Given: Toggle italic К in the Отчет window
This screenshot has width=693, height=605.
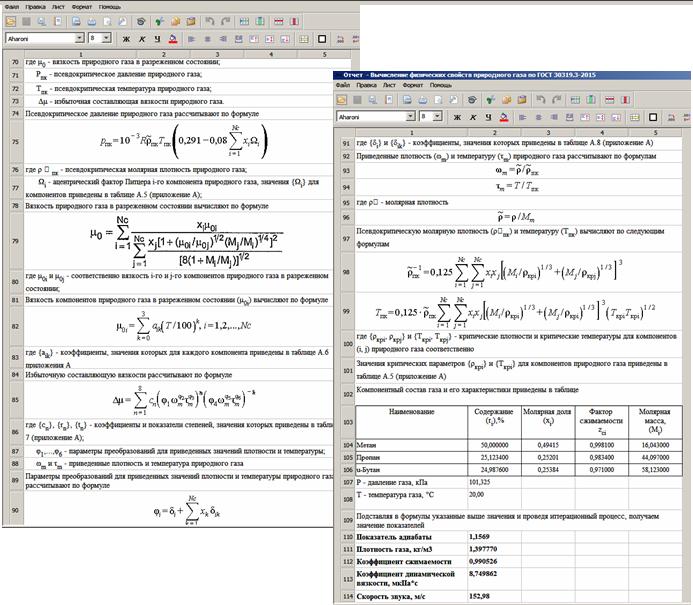Looking at the screenshot, I should pos(474,117).
